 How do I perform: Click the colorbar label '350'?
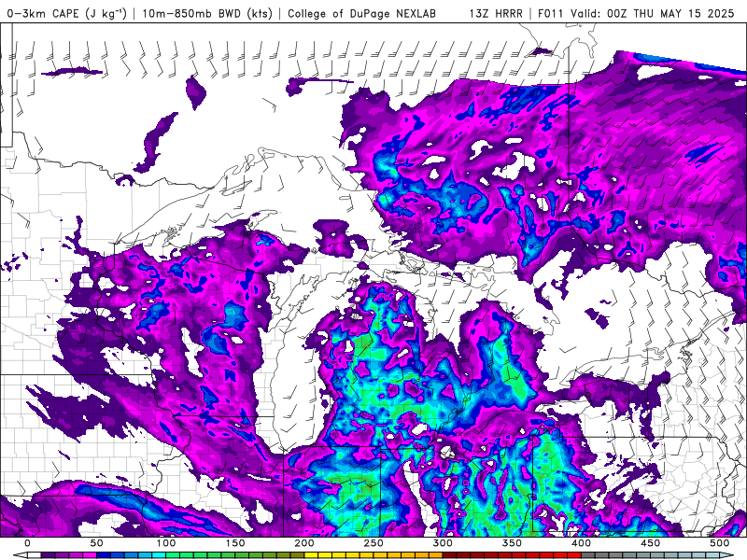pos(512,543)
